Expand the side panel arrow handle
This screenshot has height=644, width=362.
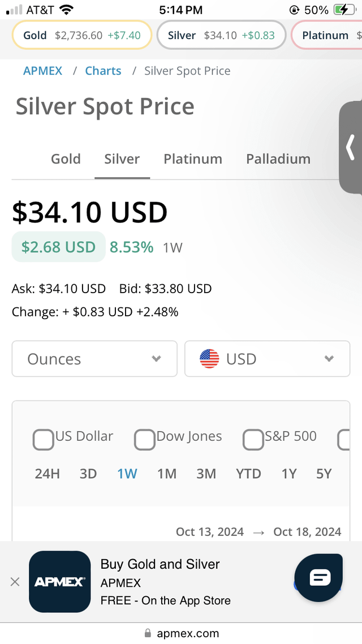(x=350, y=148)
